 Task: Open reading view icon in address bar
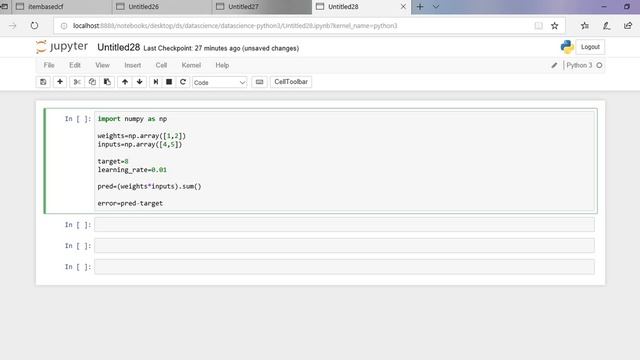pos(538,26)
